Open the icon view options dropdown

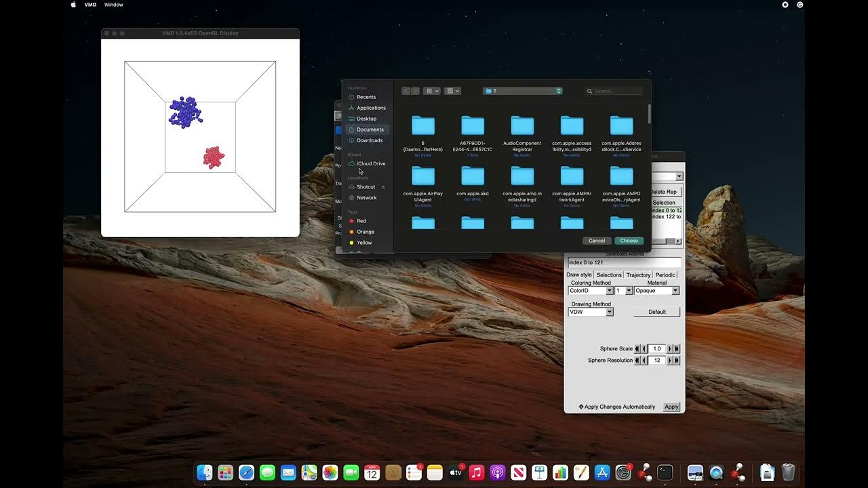pyautogui.click(x=432, y=91)
